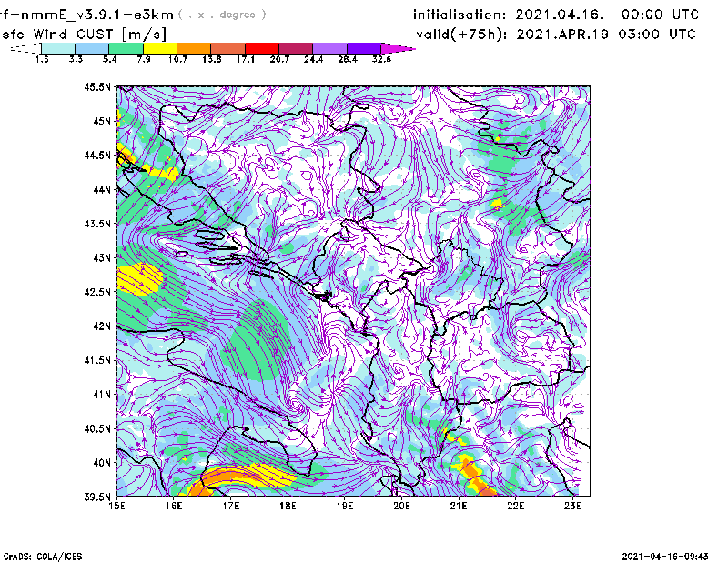728x562 pixels.
Task: Click the crimson 20.7–24.4 legend swatch
Action: (x=296, y=48)
